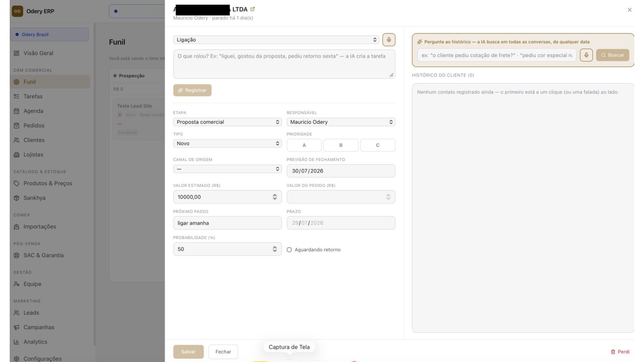Open the Canal de Origem dropdown
Image resolution: width=644 pixels, height=362 pixels.
[x=227, y=169]
